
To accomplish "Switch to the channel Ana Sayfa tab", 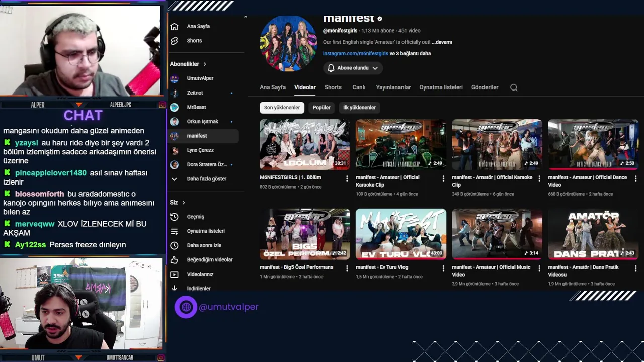I will point(273,87).
